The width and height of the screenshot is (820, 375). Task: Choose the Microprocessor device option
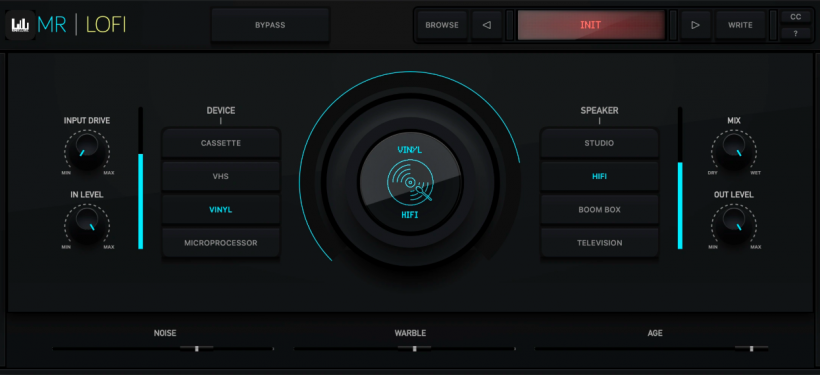click(x=221, y=243)
